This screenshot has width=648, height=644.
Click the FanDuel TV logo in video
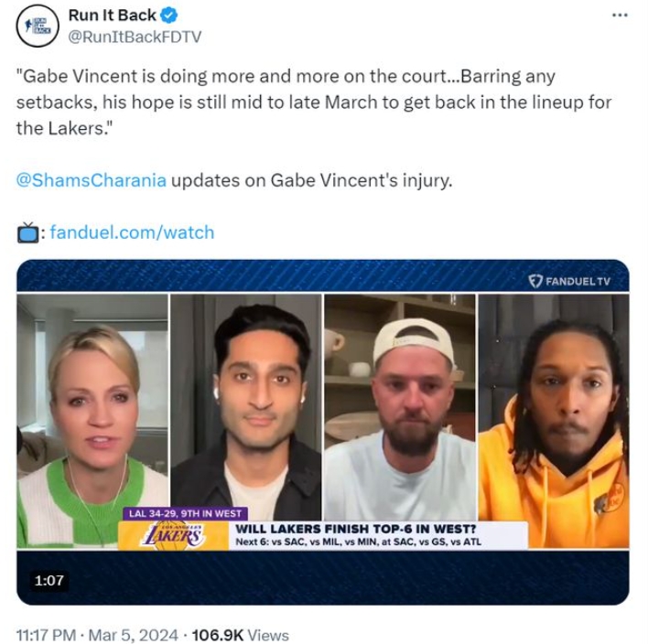(x=569, y=282)
